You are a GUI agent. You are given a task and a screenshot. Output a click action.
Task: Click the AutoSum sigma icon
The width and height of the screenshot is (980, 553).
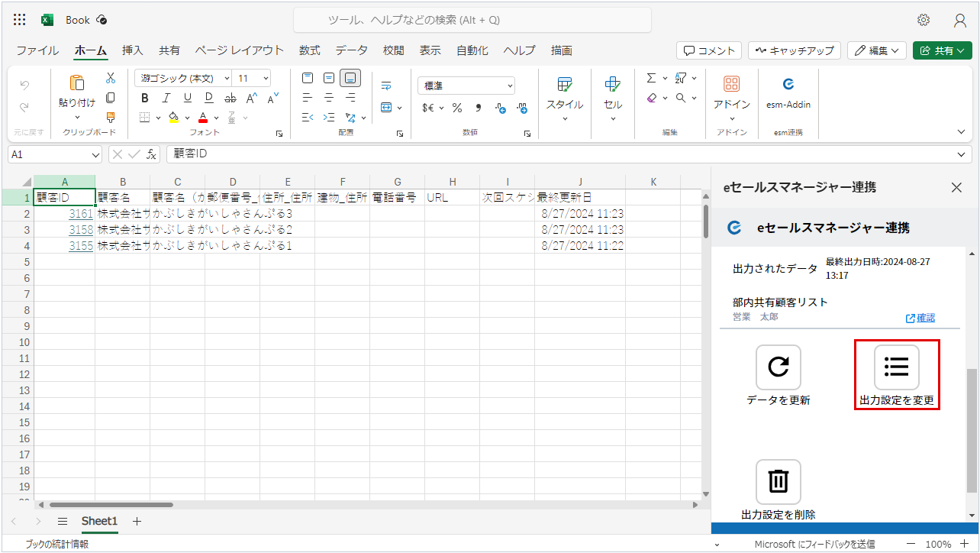651,78
